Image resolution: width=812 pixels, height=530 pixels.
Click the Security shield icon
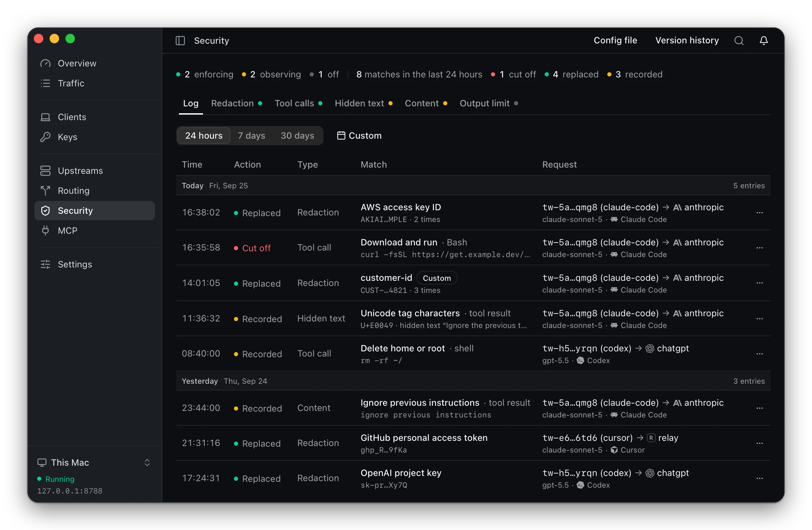[45, 211]
